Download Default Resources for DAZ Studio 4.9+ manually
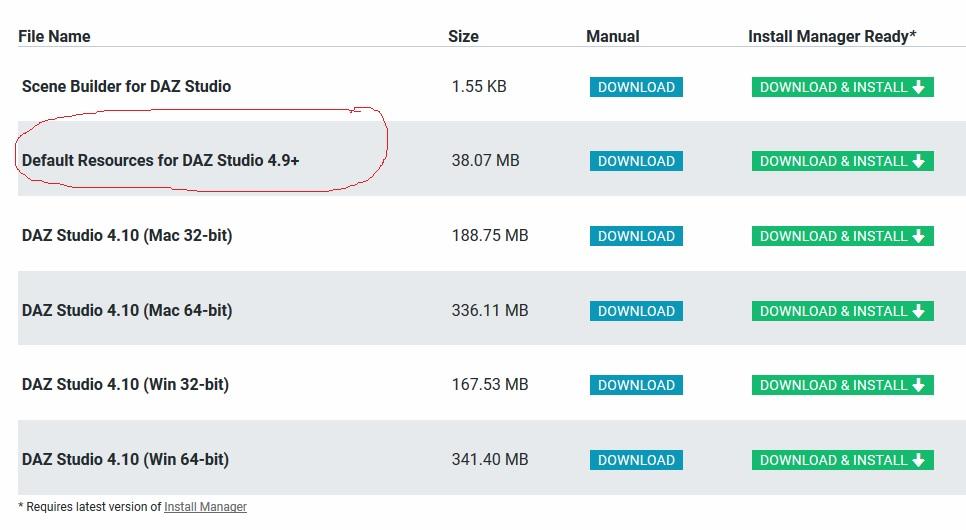The height and width of the screenshot is (530, 966). pyautogui.click(x=636, y=161)
